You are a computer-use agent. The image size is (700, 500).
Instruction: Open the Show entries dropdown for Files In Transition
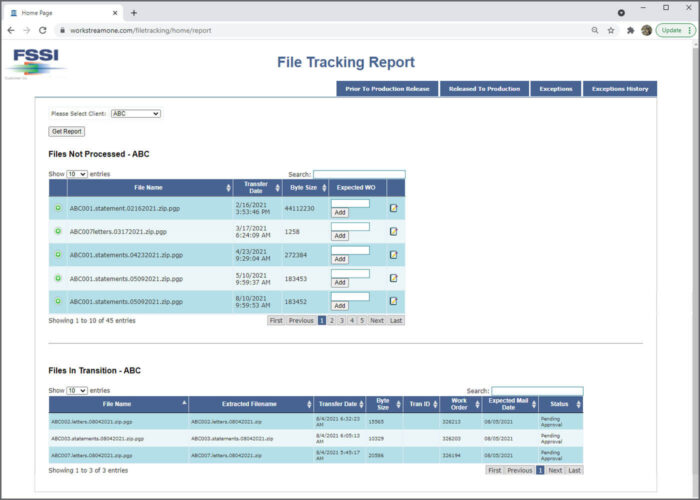(x=77, y=391)
